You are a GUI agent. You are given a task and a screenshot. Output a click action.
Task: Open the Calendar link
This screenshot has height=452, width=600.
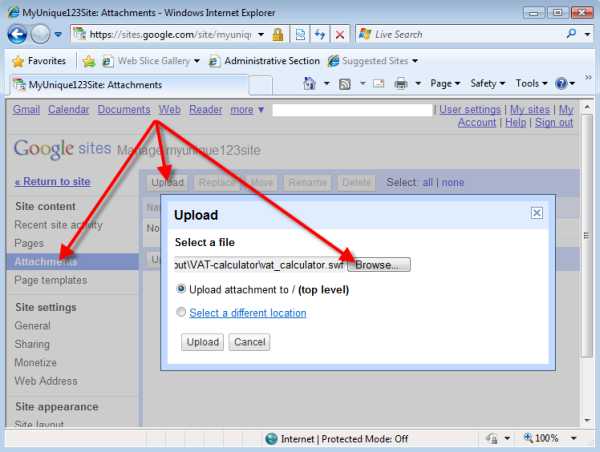click(x=68, y=109)
